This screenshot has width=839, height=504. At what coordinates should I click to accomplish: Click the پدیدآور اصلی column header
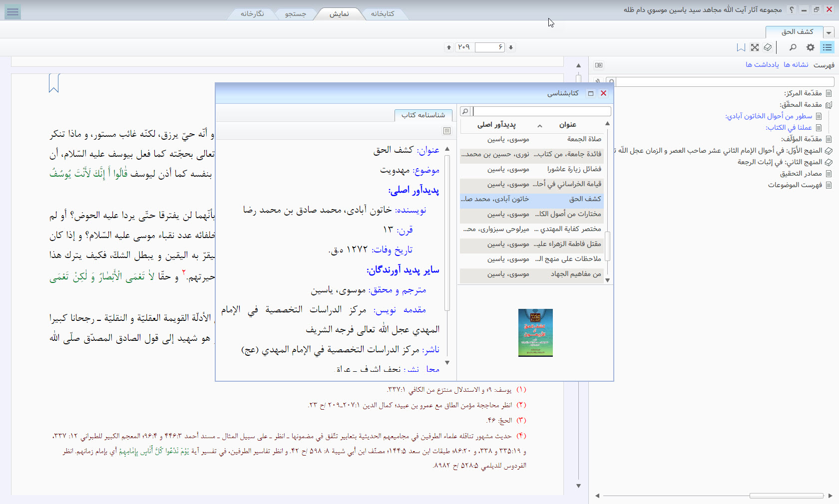click(x=496, y=125)
